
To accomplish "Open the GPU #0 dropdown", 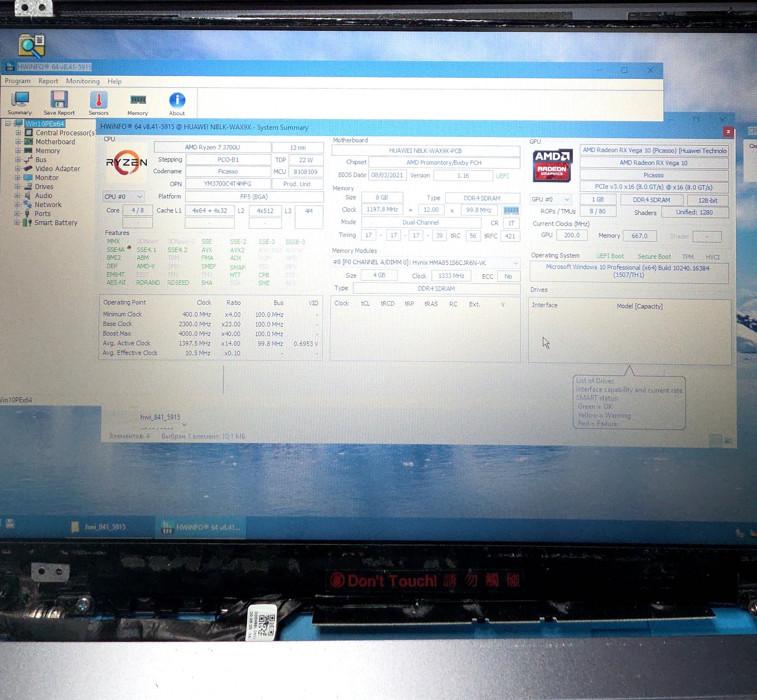I will (551, 199).
